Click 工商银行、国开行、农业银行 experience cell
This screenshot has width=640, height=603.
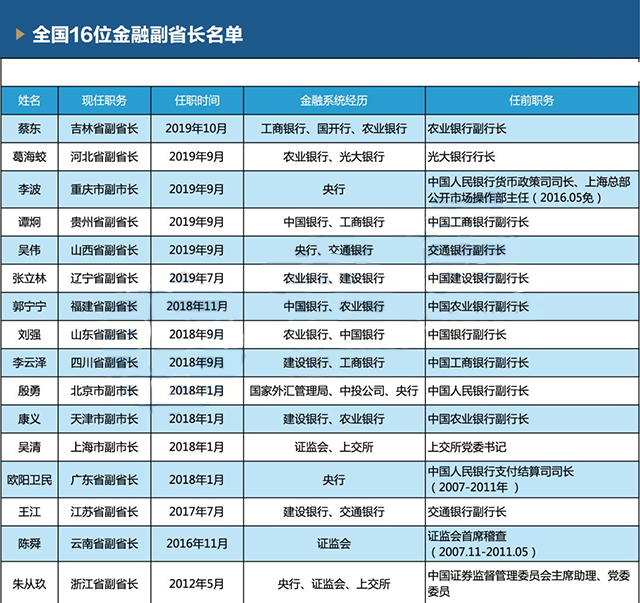pos(334,129)
